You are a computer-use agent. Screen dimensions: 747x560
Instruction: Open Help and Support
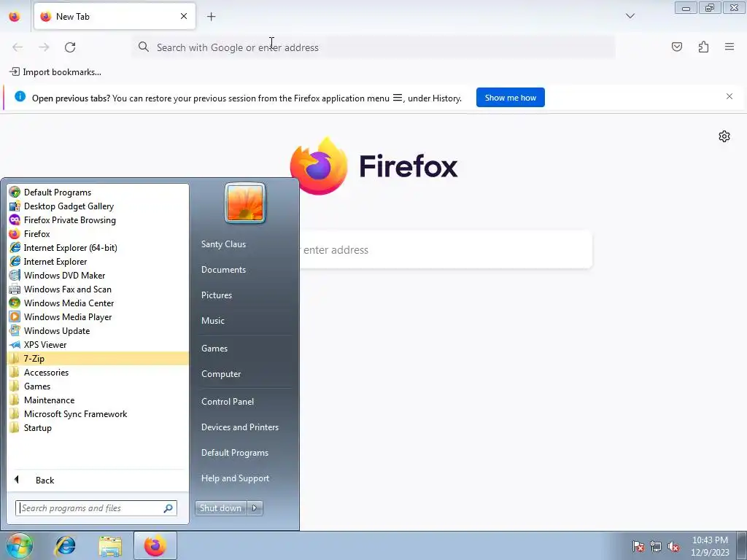point(235,478)
